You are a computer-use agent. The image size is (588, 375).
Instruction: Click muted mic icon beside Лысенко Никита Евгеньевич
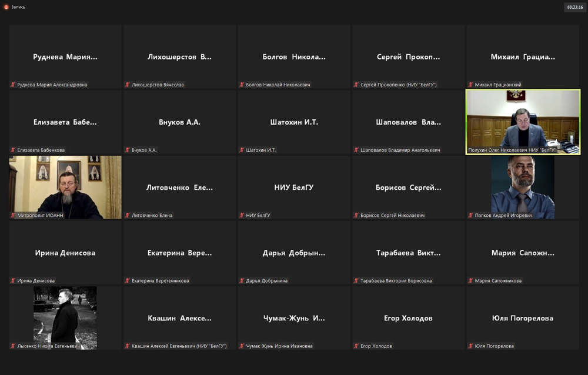13,346
